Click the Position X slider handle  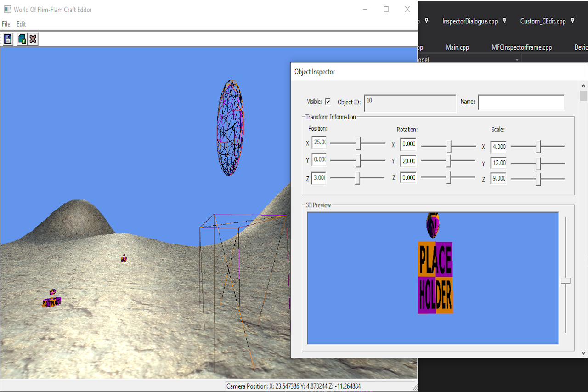[x=358, y=143]
